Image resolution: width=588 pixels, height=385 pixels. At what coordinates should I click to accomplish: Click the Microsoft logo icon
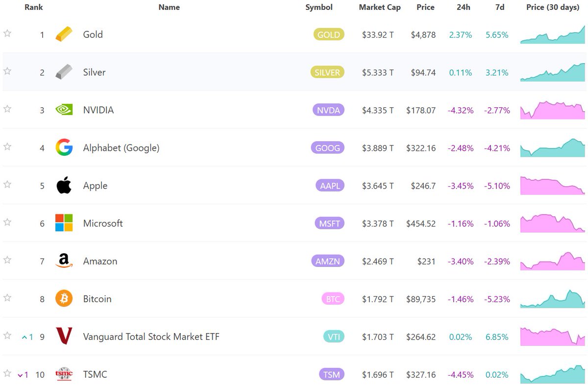point(64,223)
